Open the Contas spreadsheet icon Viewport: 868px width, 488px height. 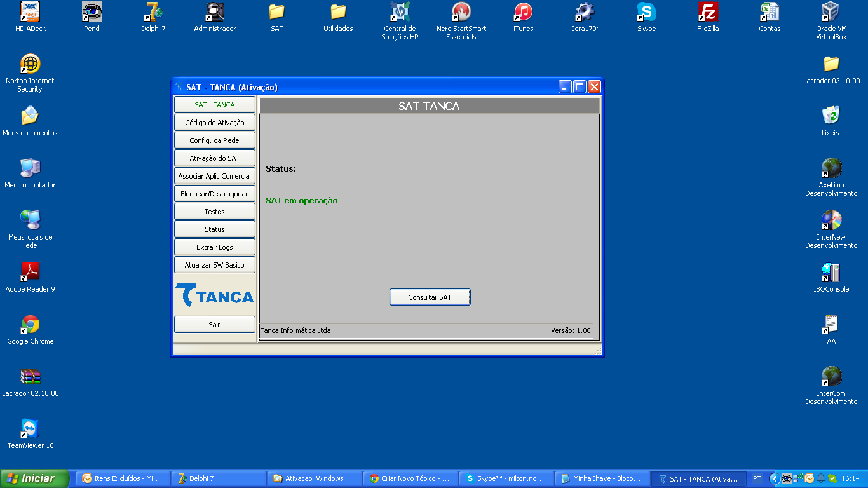tap(770, 17)
